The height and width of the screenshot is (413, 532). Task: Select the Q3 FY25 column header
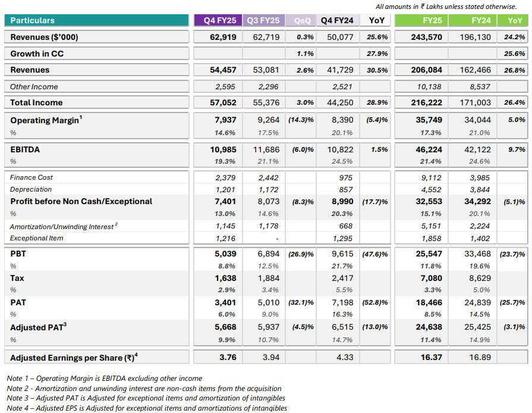264,20
